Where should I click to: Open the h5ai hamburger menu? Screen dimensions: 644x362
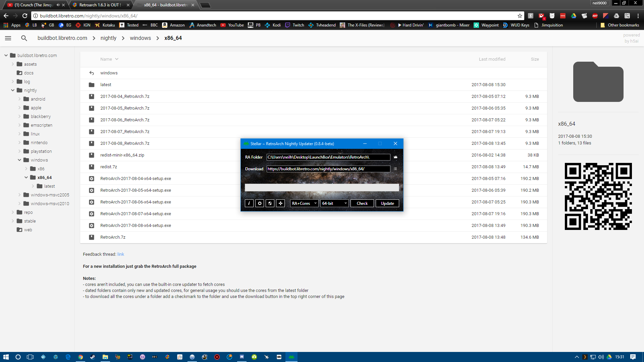[x=8, y=38]
